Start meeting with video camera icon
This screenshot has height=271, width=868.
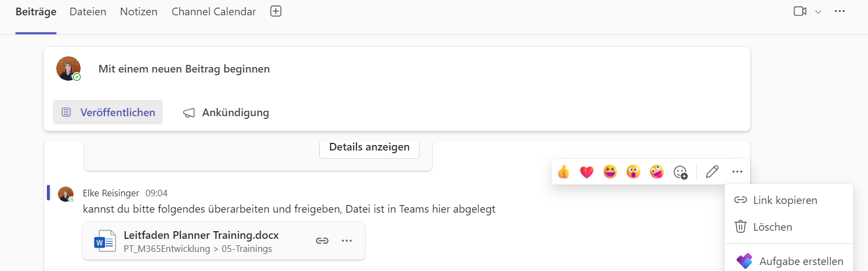[x=800, y=11]
